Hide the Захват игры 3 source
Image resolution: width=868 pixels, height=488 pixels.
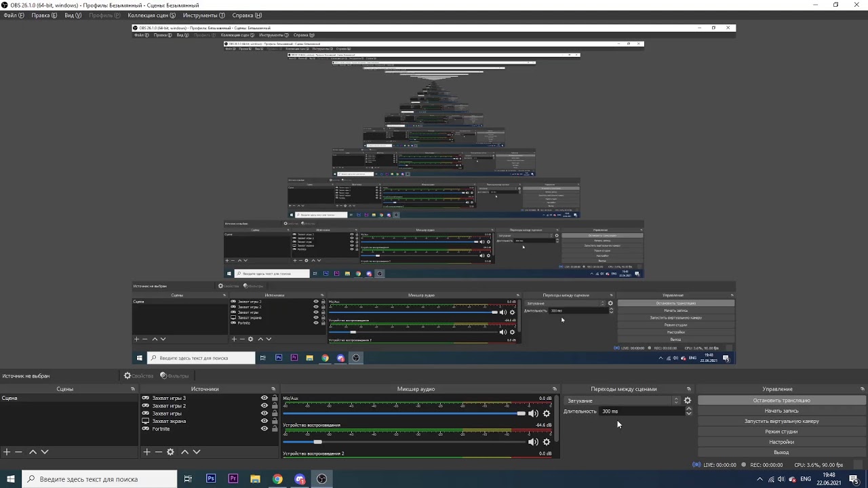coord(264,399)
